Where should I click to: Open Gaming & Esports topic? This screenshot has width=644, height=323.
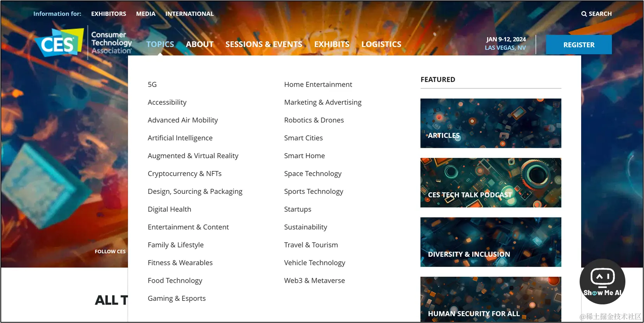(177, 299)
